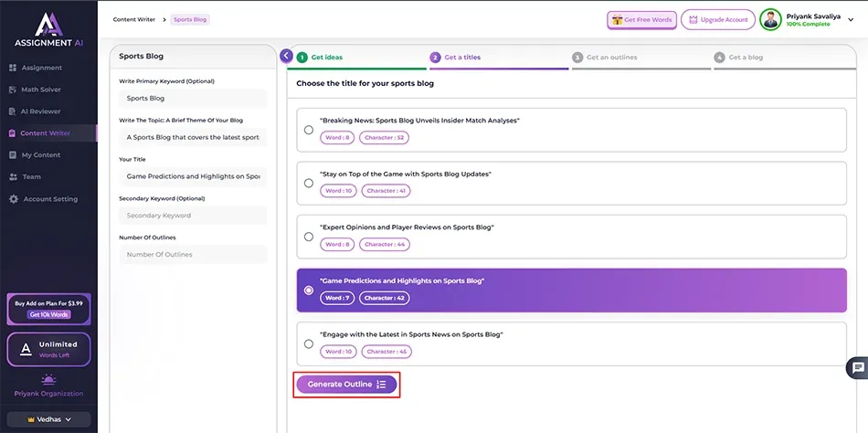Open the chat support bubble icon
This screenshot has height=433, width=868.
tap(857, 368)
